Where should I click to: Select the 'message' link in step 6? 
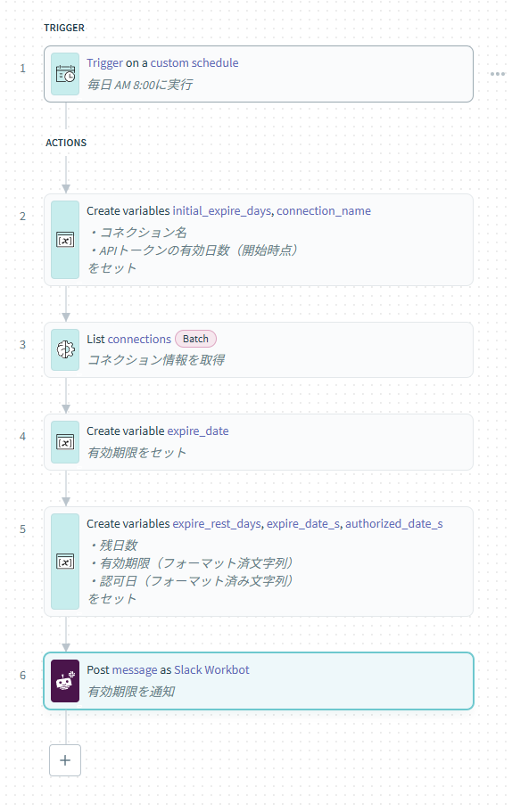pos(134,670)
